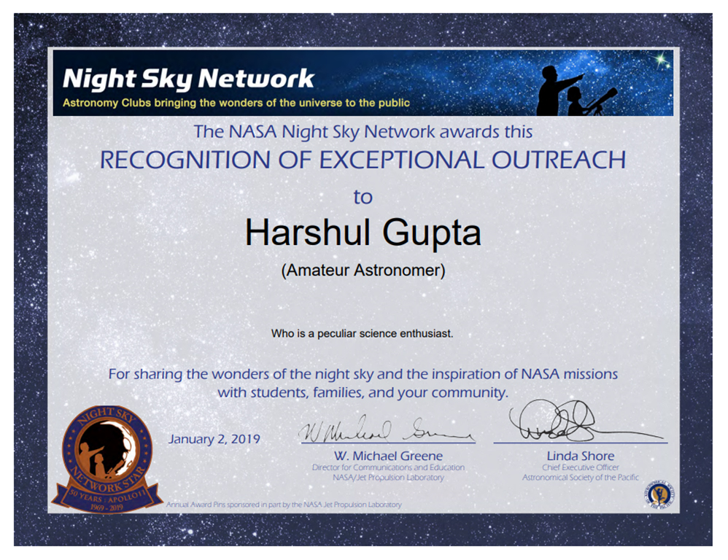Click the stargazers silhouette in the banner
The image size is (728, 560).
[x=577, y=90]
